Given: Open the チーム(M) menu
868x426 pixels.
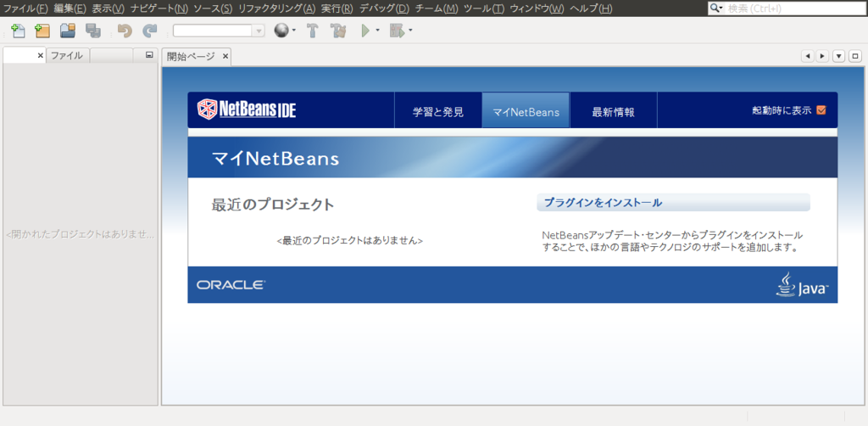Looking at the screenshot, I should pos(437,8).
